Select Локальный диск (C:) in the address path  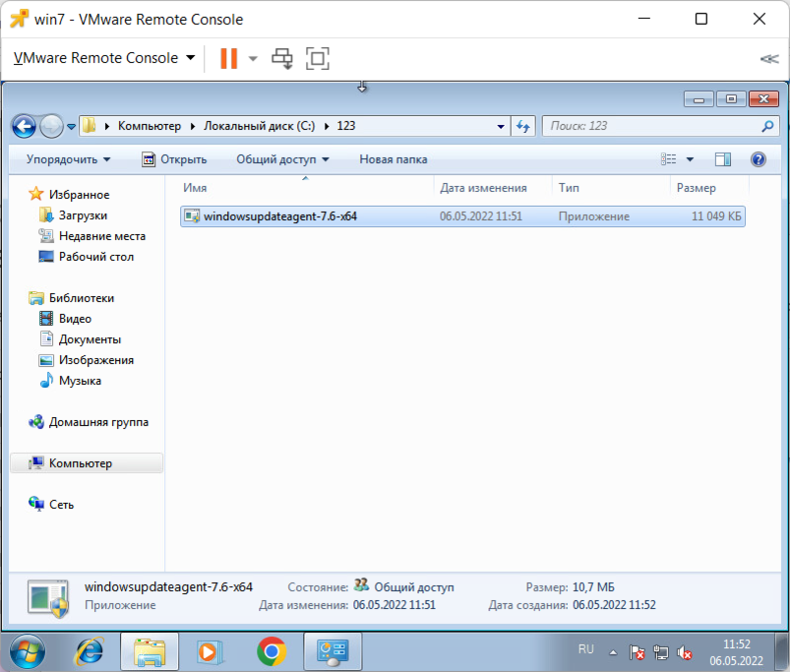click(x=259, y=126)
